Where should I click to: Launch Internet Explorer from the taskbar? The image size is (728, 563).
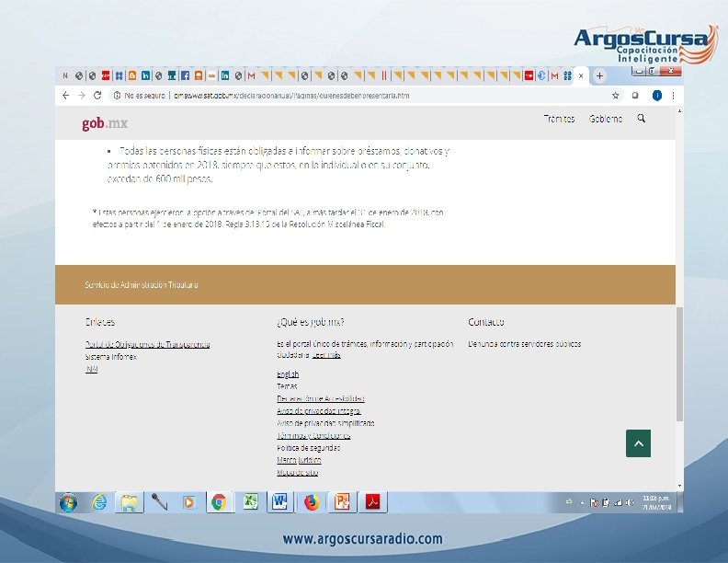pyautogui.click(x=99, y=502)
